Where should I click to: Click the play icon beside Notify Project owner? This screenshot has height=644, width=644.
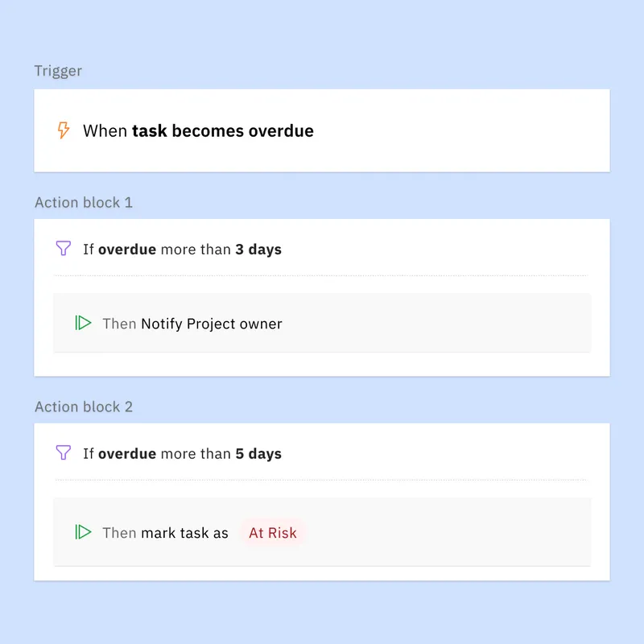(x=83, y=324)
